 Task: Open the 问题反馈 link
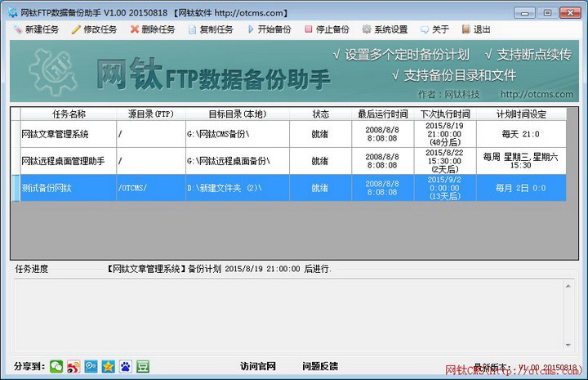point(320,366)
